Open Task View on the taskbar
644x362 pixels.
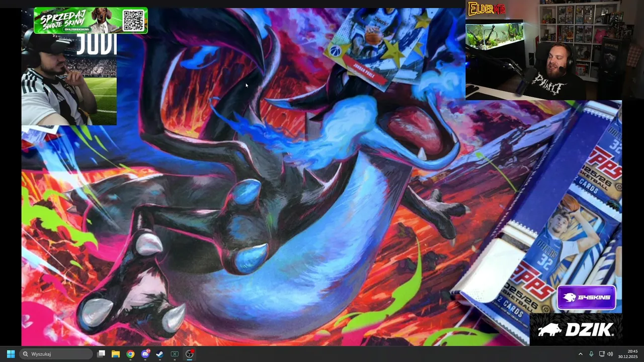coord(101,354)
